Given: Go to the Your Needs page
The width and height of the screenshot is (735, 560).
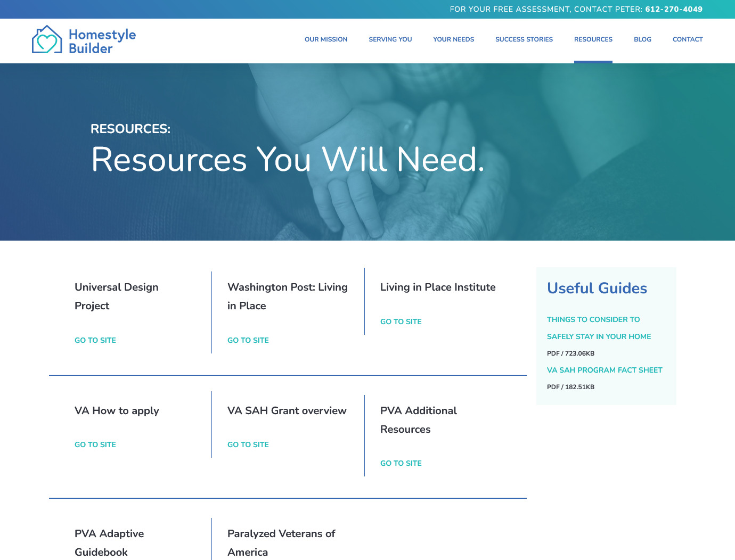Looking at the screenshot, I should point(454,39).
